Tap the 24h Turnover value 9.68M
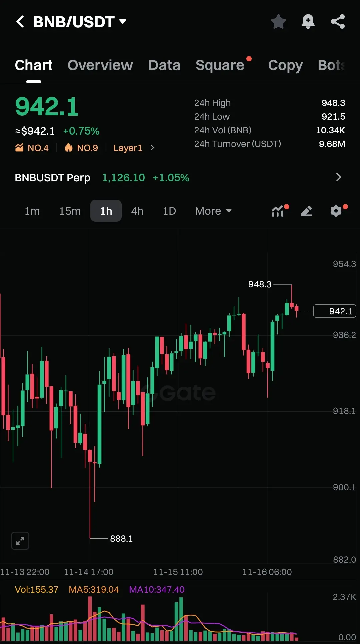The width and height of the screenshot is (360, 644). (x=332, y=144)
